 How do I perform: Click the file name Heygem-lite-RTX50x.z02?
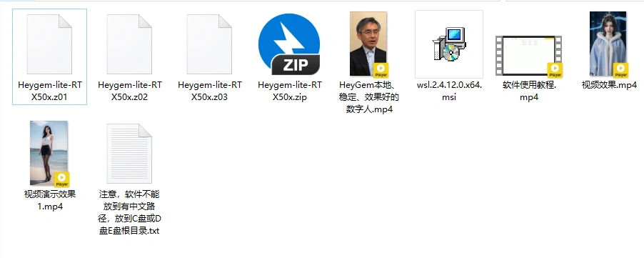click(x=130, y=91)
